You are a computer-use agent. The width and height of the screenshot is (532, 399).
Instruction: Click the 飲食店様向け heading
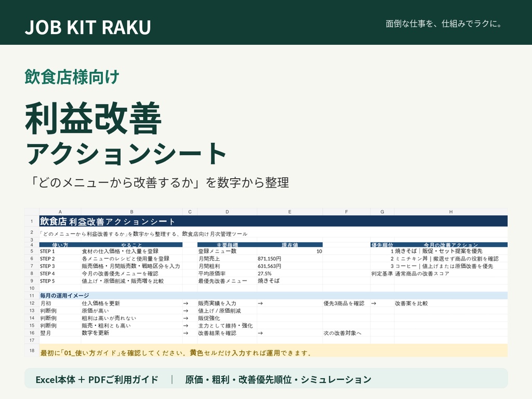point(72,77)
